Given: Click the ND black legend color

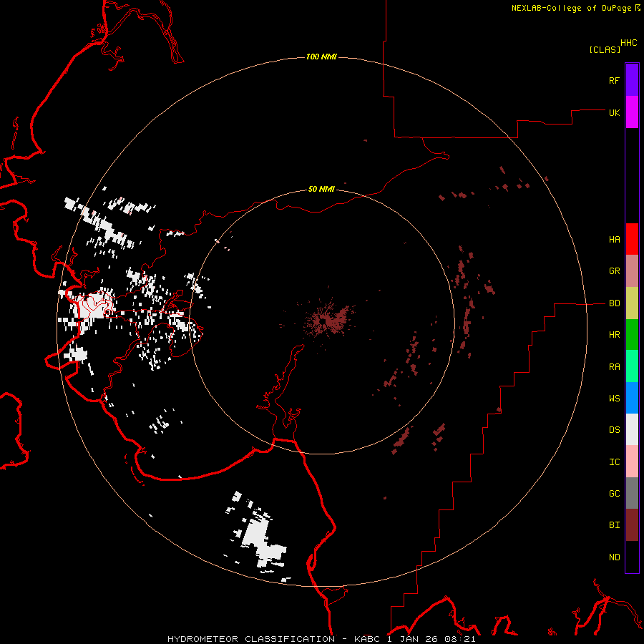Looking at the screenshot, I should point(632,557).
